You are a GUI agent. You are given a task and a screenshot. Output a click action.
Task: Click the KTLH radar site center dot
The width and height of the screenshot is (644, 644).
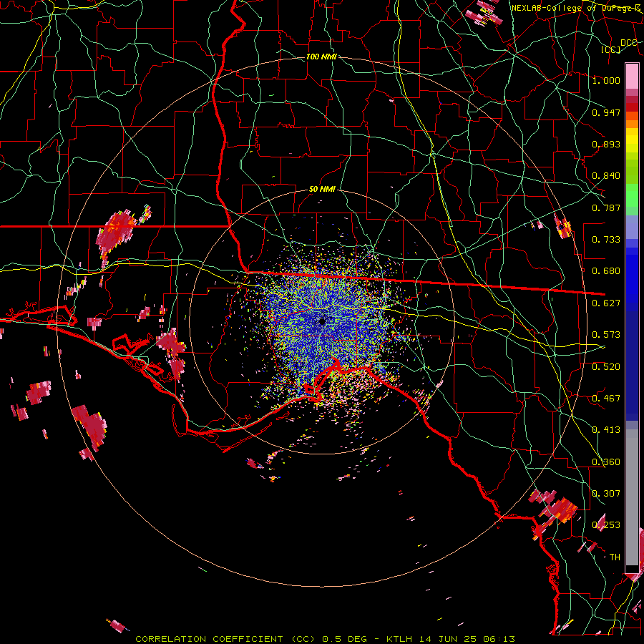tap(322, 321)
